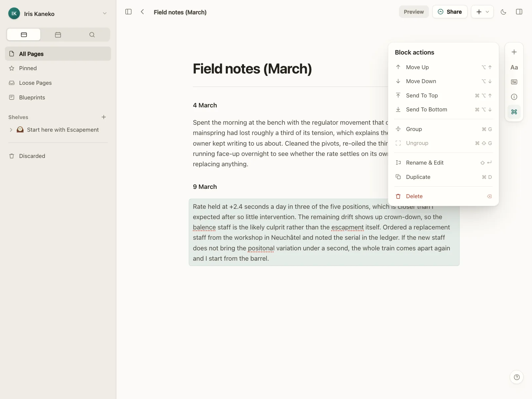Click the breadcrumb title Field notes (March)

click(x=180, y=12)
